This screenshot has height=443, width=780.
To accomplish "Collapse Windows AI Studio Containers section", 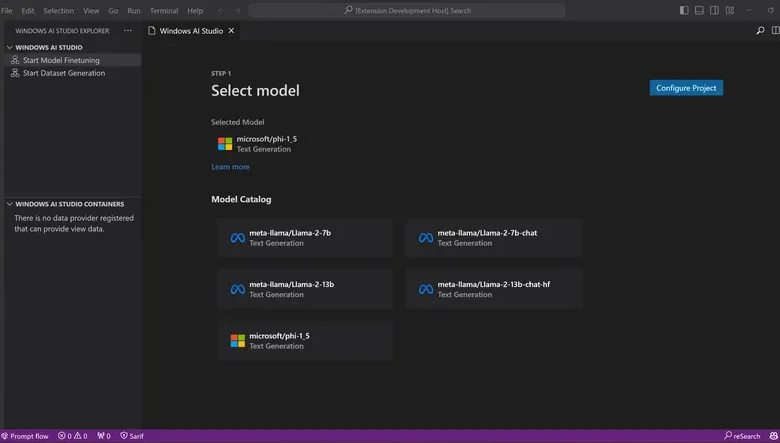I will [10, 204].
